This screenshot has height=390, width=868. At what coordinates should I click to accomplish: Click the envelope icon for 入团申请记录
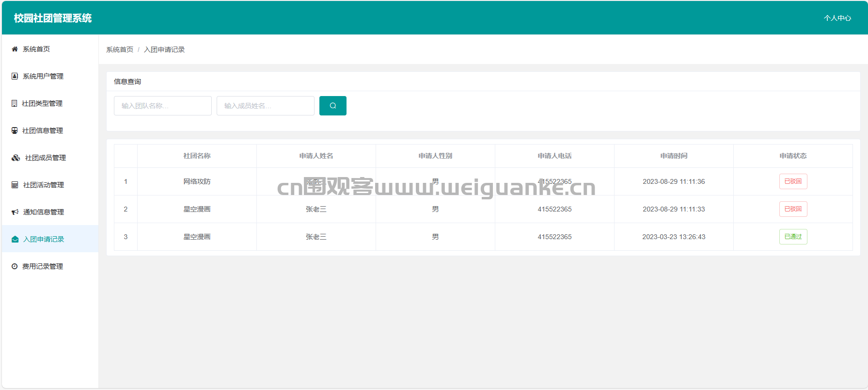tap(15, 239)
